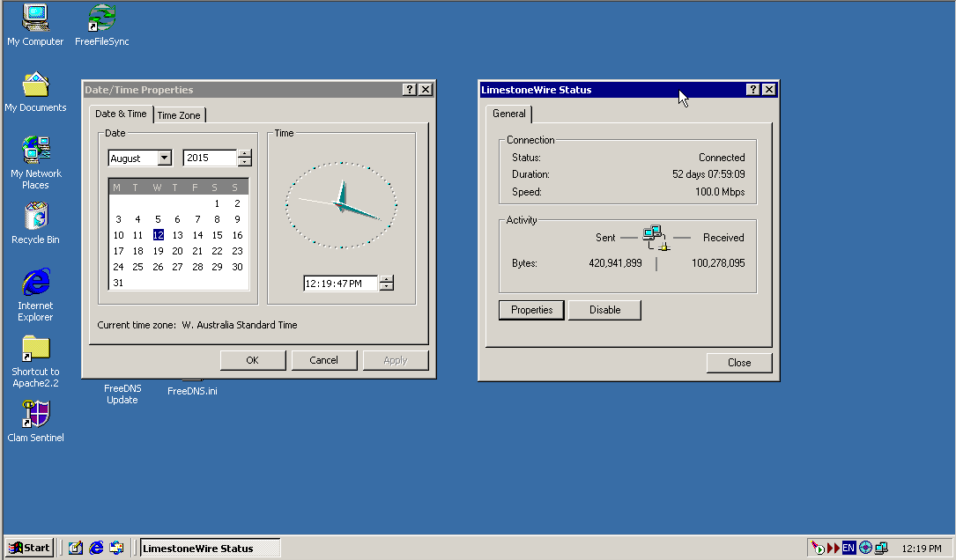This screenshot has height=560, width=956.
Task: Select the Date & Time tab
Action: point(121,114)
